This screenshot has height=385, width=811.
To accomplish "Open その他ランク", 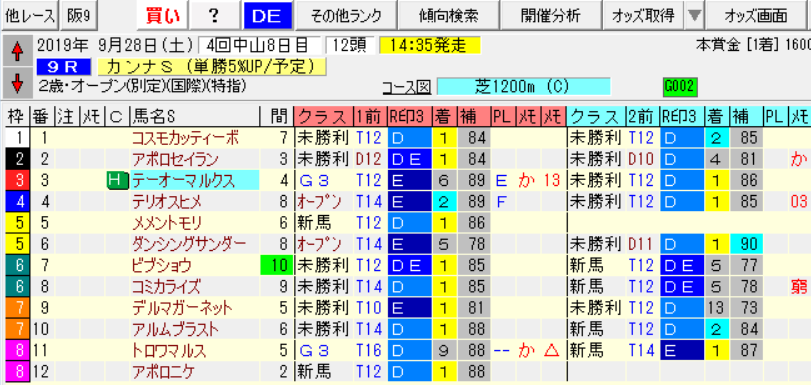I will [x=346, y=16].
